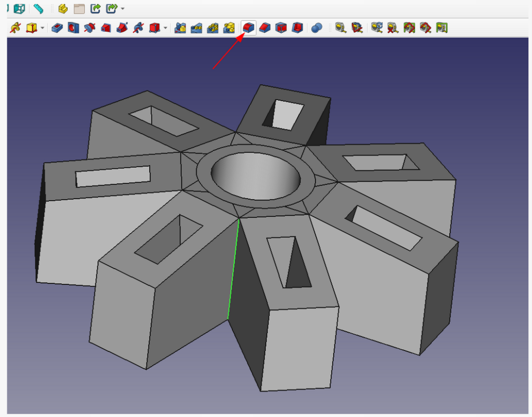Select the Chamfer tool

264,28
